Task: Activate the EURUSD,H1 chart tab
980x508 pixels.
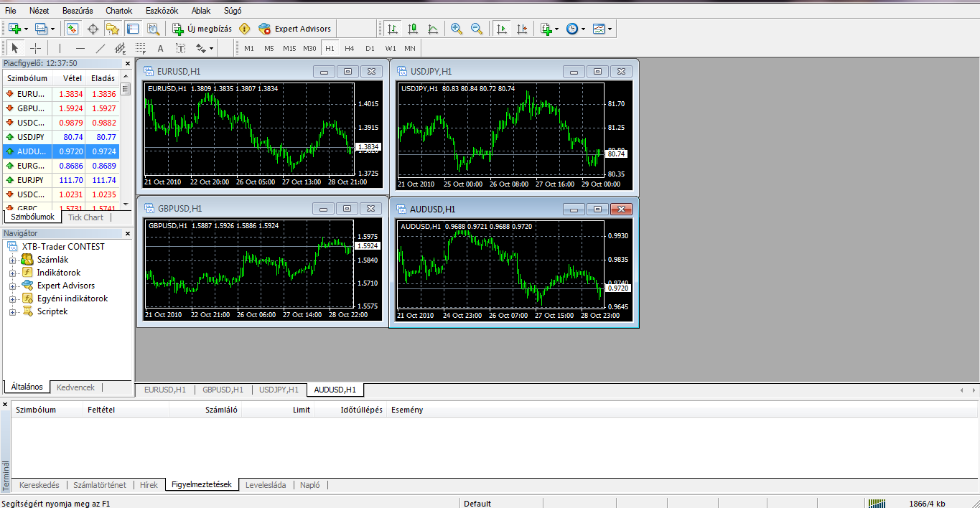Action: tap(164, 390)
